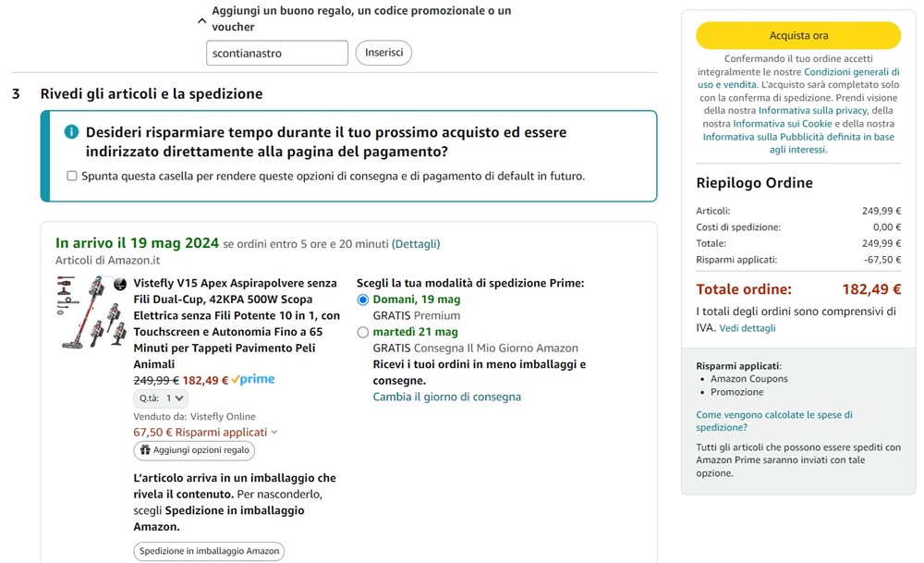Image resolution: width=924 pixels, height=563 pixels.
Task: Tick the default delivery options checkbox
Action: [72, 176]
